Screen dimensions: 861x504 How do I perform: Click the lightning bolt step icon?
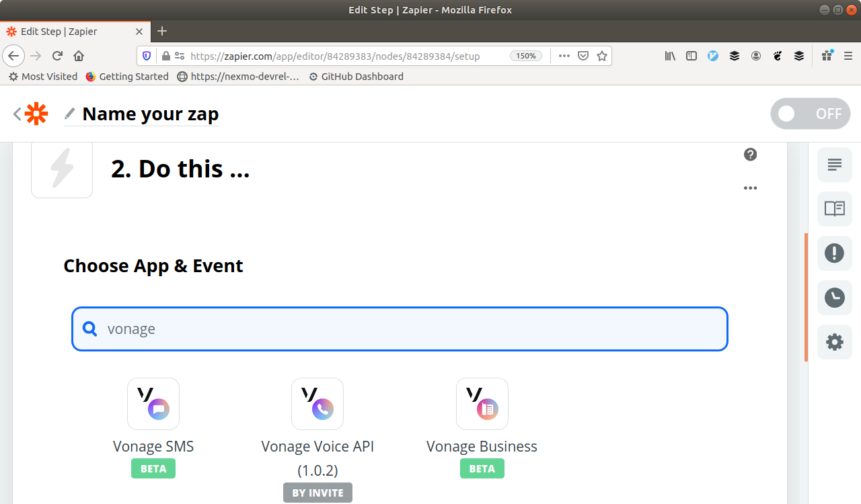tap(62, 169)
